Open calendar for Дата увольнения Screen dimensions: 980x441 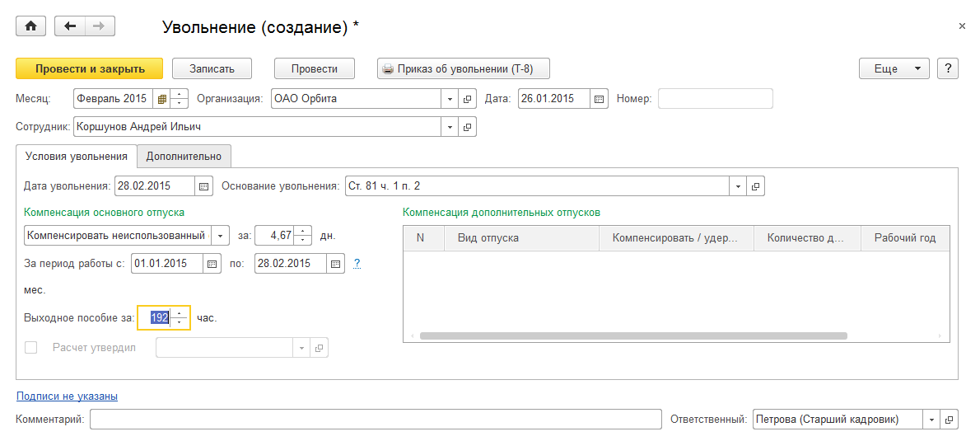tap(204, 186)
